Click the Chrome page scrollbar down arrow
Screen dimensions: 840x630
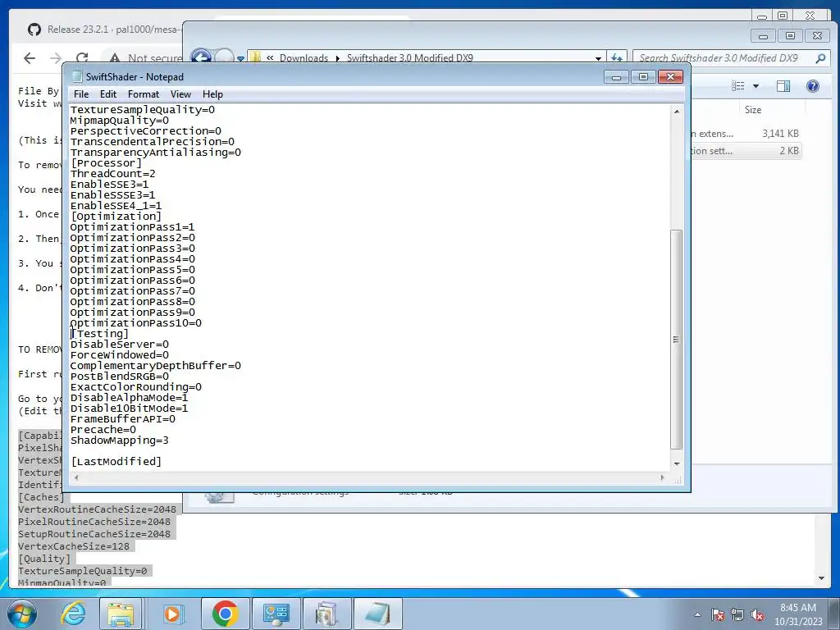pos(821,578)
